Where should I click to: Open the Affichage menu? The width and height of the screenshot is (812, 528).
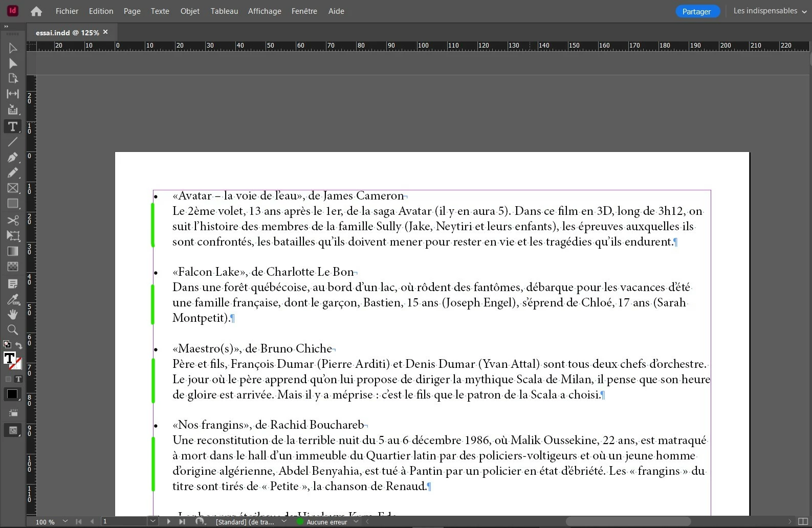tap(265, 11)
